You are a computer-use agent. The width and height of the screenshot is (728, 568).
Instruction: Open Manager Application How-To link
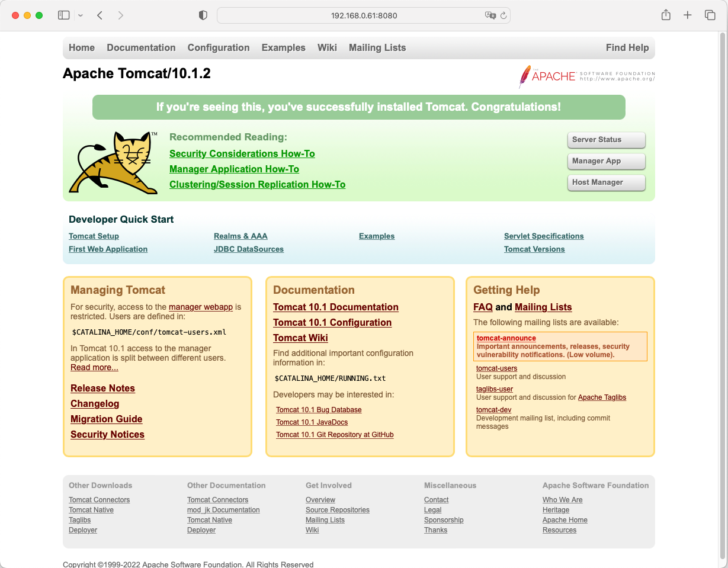point(234,169)
